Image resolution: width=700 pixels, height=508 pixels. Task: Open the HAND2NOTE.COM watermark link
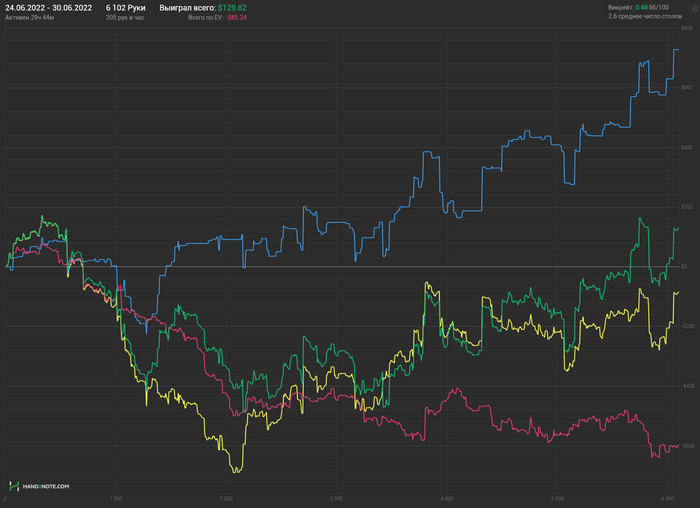(46, 487)
